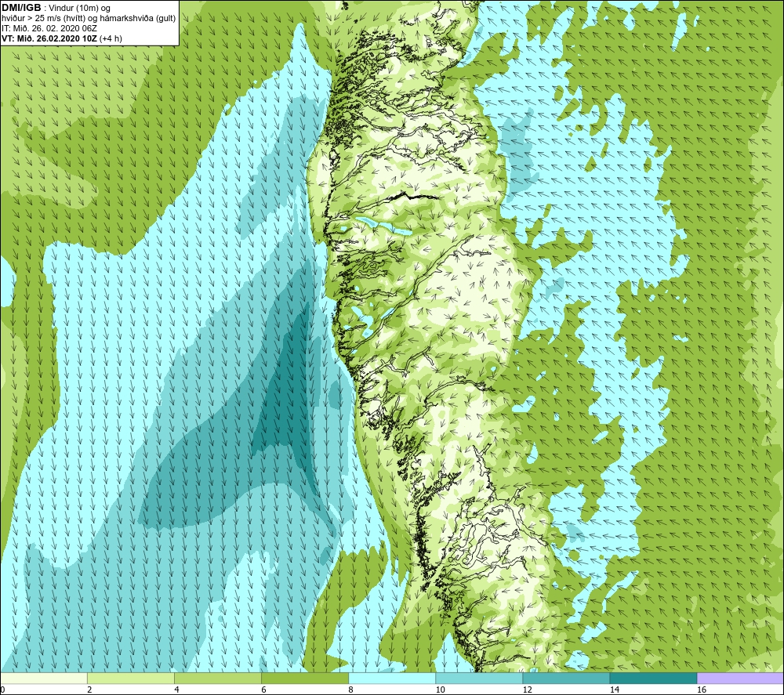
Task: Click the scale label '0'
Action: [2, 690]
